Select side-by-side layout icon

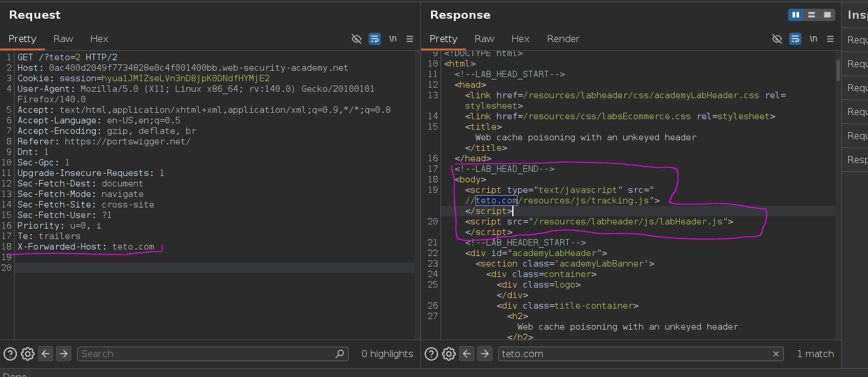click(796, 15)
